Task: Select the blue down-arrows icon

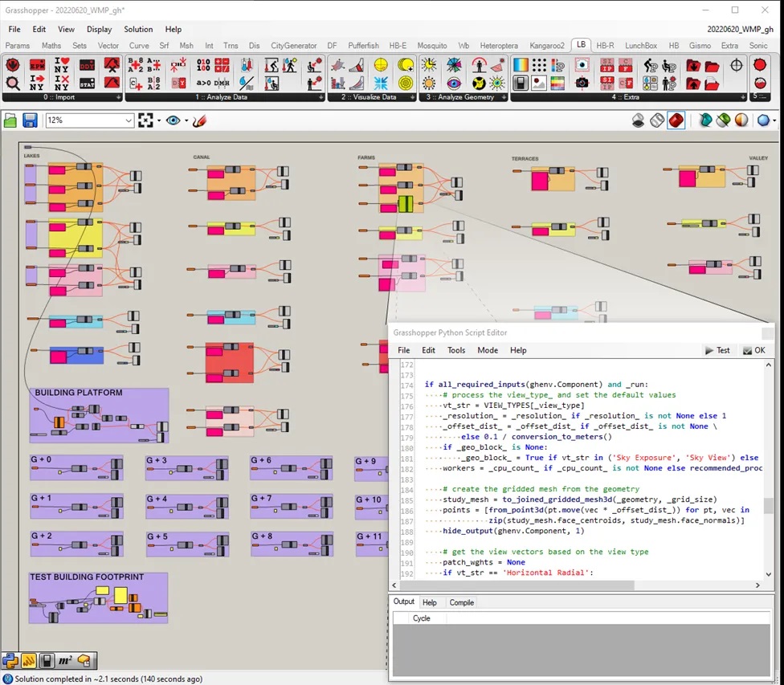Action: click(381, 83)
